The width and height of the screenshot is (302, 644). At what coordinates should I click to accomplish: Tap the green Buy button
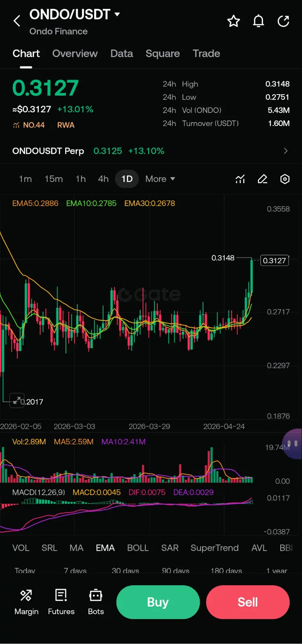[x=158, y=602]
